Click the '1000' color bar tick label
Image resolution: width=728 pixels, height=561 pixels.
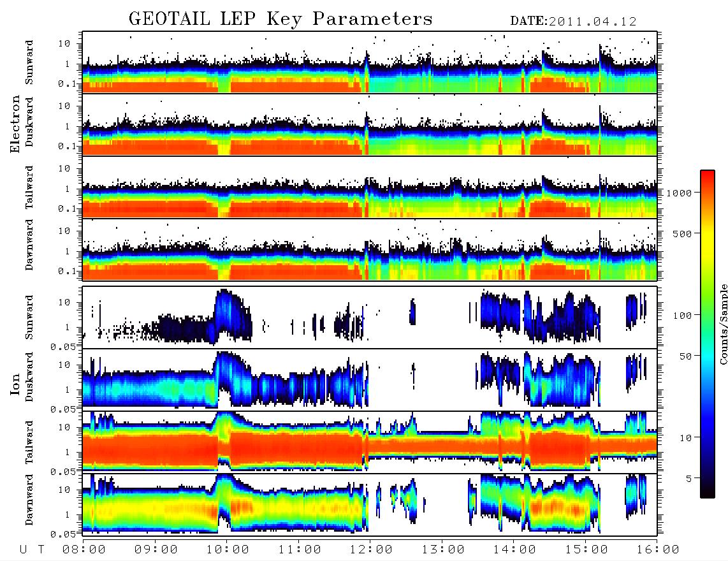coord(679,193)
